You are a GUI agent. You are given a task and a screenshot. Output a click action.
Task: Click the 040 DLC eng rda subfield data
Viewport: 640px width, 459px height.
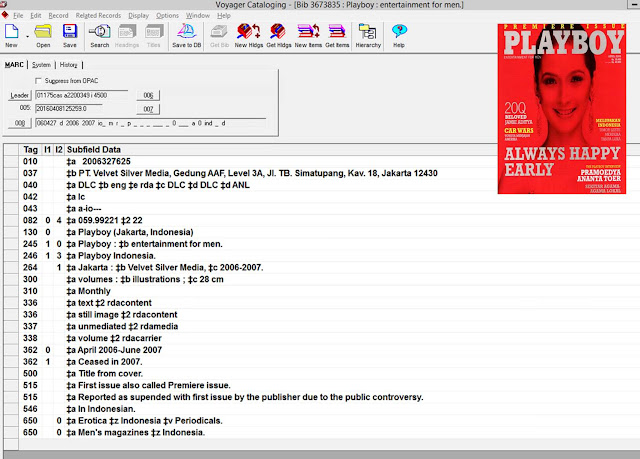point(158,185)
